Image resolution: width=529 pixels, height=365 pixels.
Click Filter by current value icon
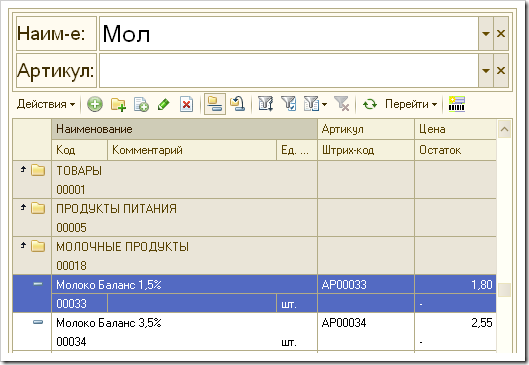click(289, 104)
